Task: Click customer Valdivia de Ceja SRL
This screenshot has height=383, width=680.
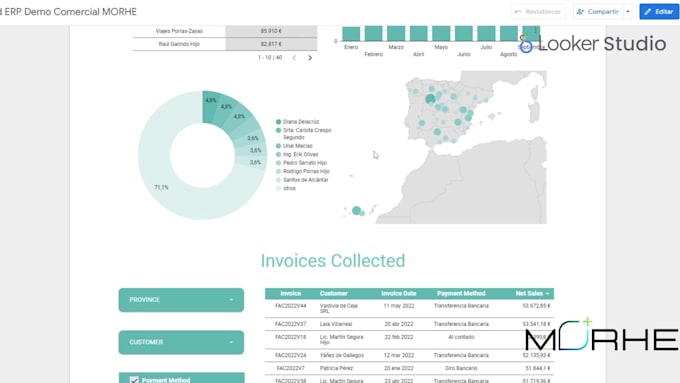Action: (339, 308)
